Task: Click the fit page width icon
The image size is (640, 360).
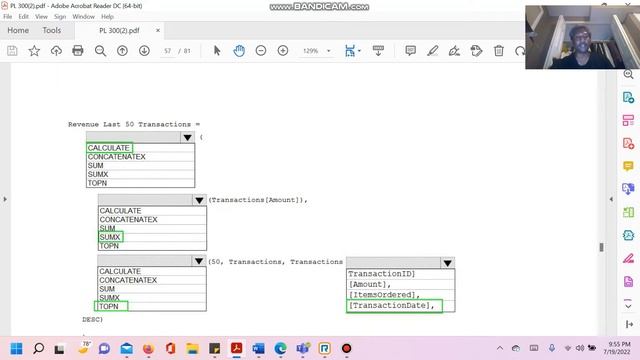Action: (350, 51)
